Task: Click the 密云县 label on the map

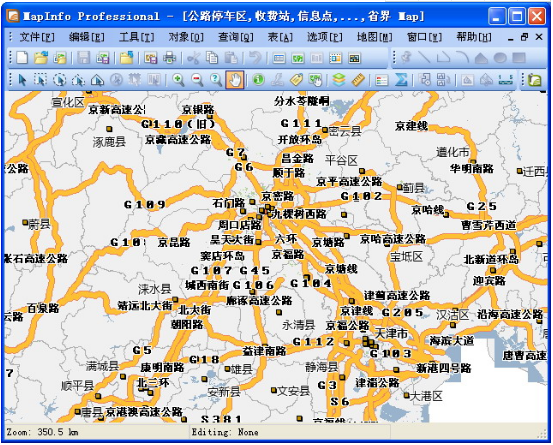Action: point(345,132)
